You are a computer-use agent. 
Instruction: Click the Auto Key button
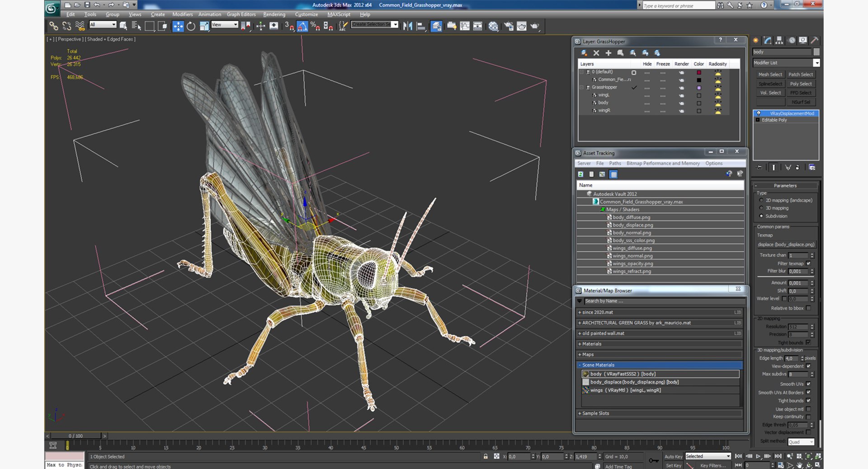673,457
